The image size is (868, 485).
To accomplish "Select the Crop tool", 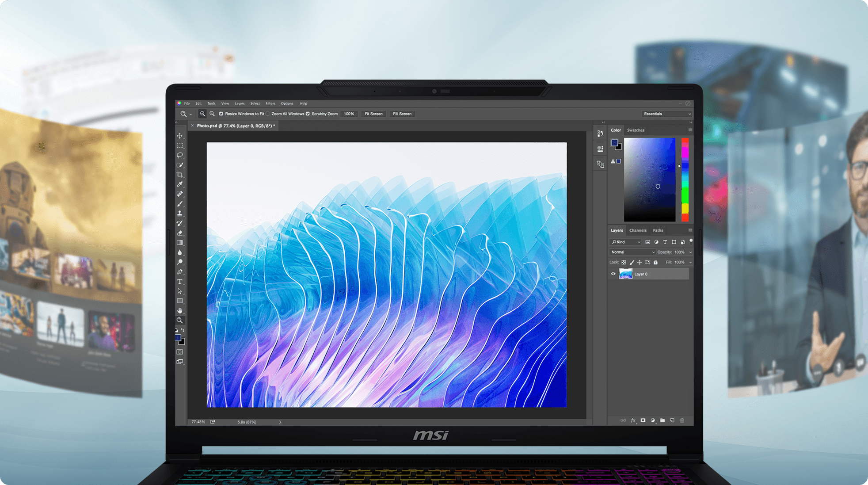I will click(180, 175).
